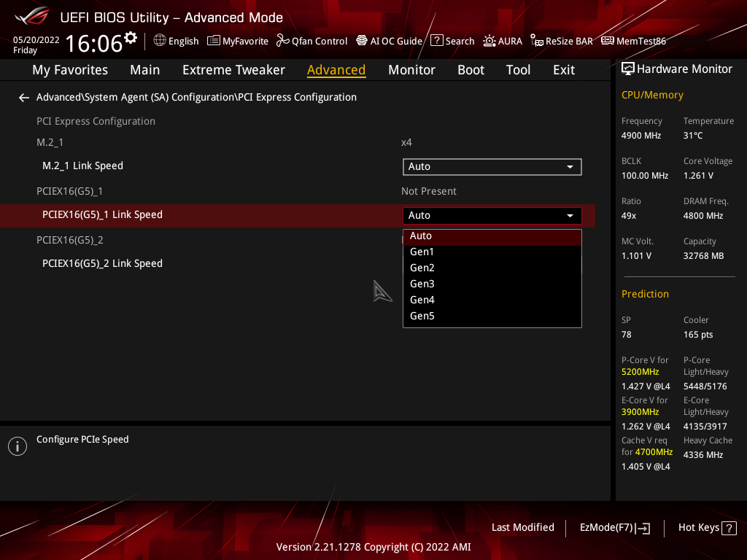Click the 1.261 V core voltage value
Screen dimensions: 747x560
[698, 176]
